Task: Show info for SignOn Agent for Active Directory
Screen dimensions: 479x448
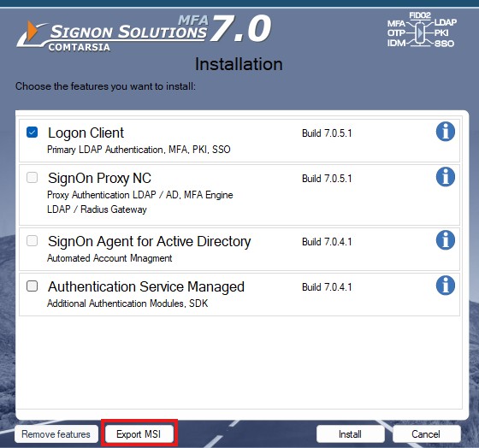Action: click(x=445, y=240)
